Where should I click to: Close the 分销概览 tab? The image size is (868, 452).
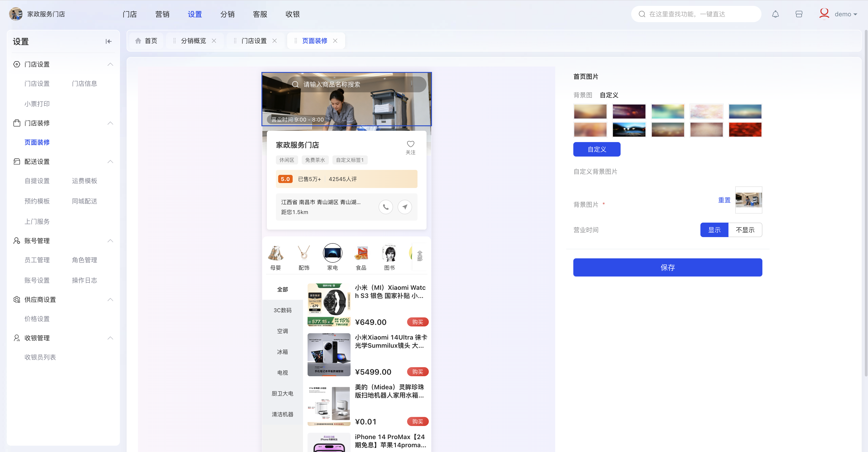214,41
